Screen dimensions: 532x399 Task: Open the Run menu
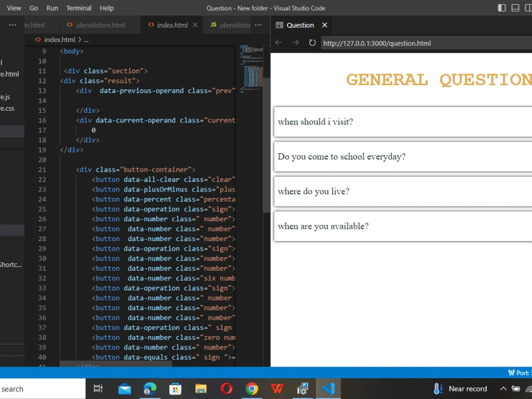52,8
